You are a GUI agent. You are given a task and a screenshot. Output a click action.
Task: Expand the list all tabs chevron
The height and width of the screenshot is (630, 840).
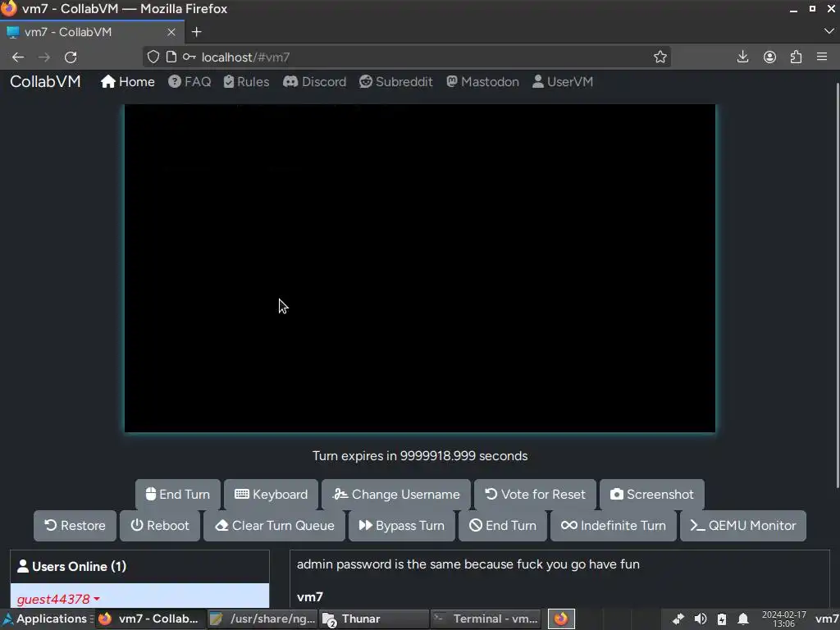tap(829, 32)
